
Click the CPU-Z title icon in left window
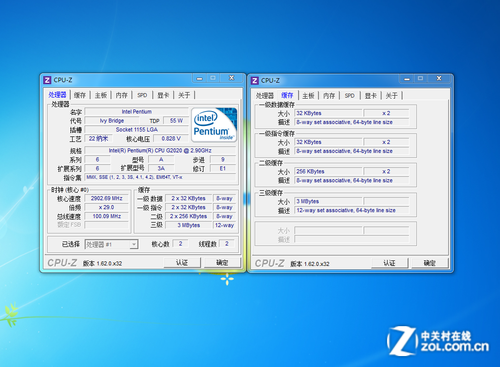point(47,80)
